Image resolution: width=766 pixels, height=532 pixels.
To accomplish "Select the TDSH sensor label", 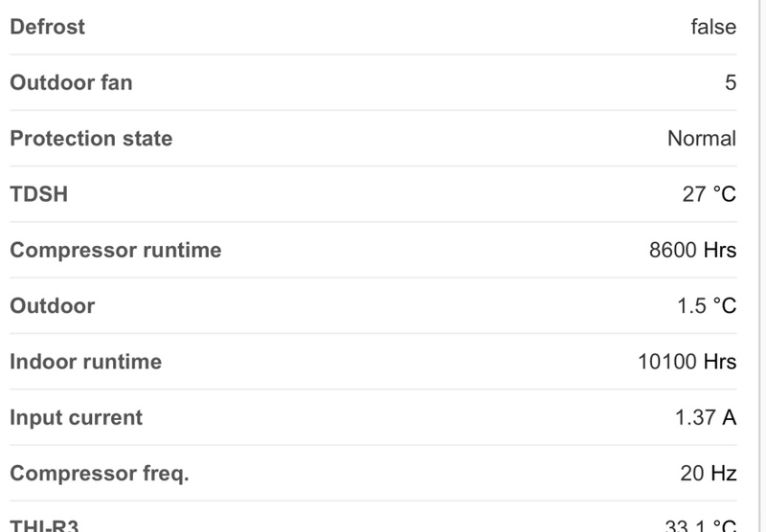I will click(38, 194).
